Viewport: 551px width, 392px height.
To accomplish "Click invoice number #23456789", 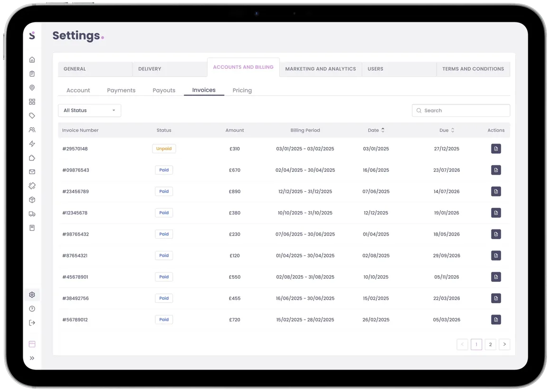I will [76, 192].
